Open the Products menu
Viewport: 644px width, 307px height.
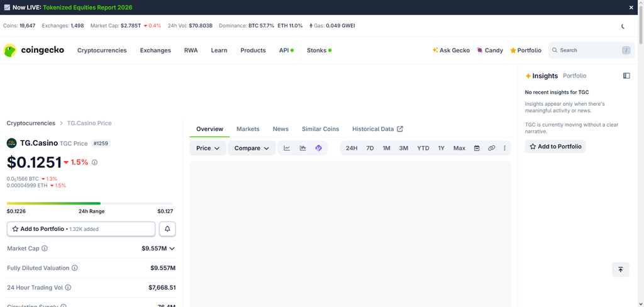pyautogui.click(x=253, y=50)
